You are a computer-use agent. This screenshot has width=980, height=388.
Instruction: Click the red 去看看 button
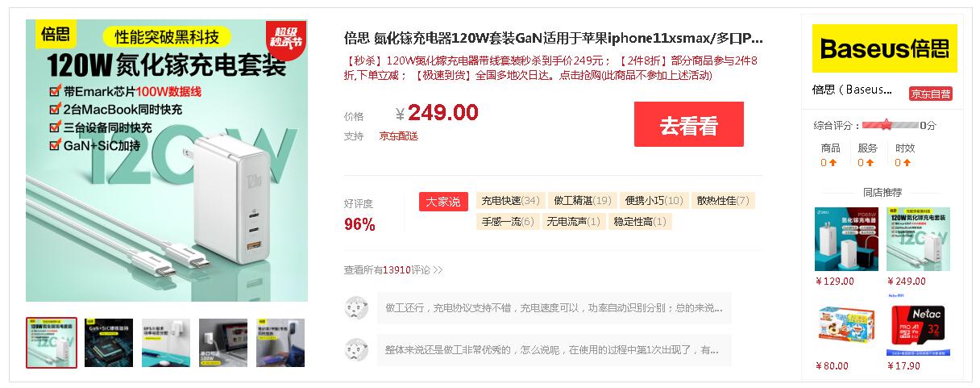688,124
